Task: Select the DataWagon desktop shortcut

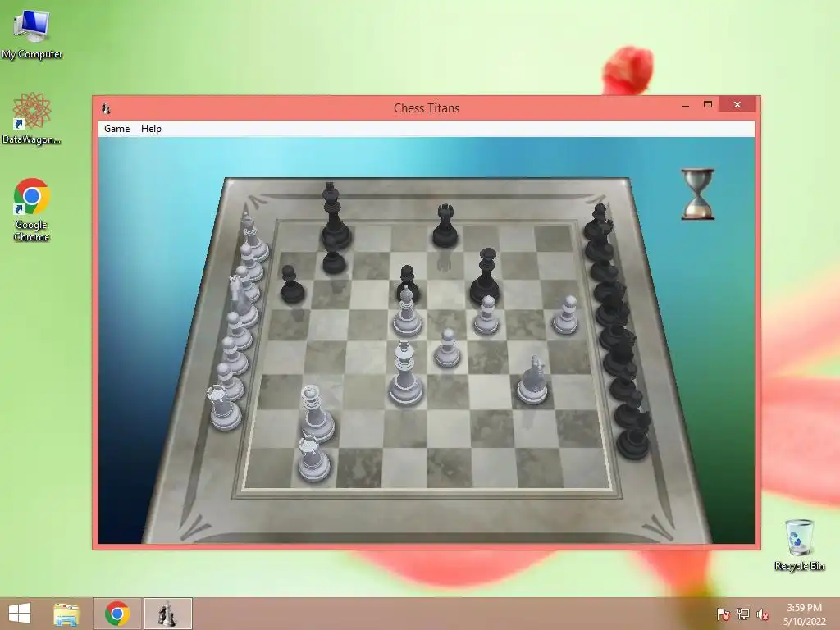Action: coord(32,118)
